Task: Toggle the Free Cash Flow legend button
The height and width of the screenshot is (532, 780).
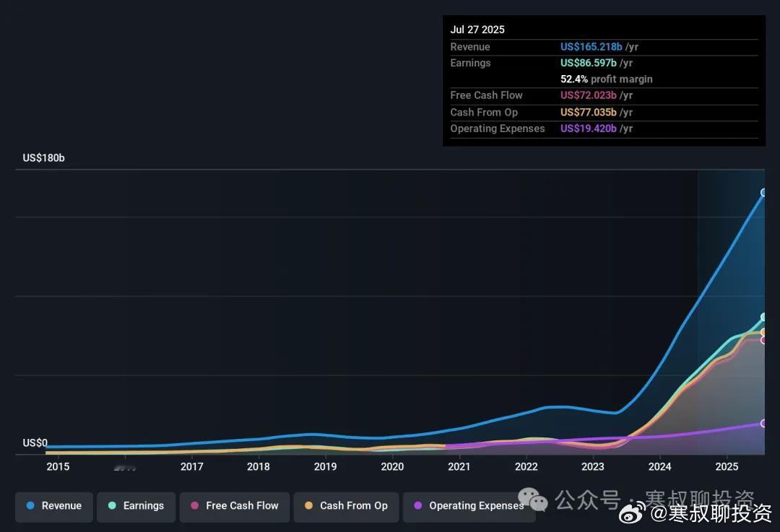Action: 234,507
